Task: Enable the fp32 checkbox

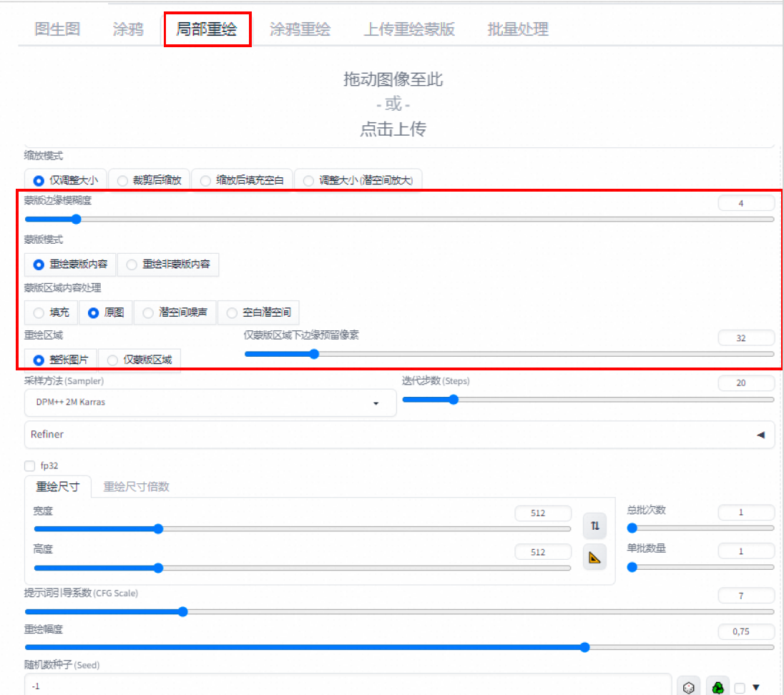Action: point(30,466)
